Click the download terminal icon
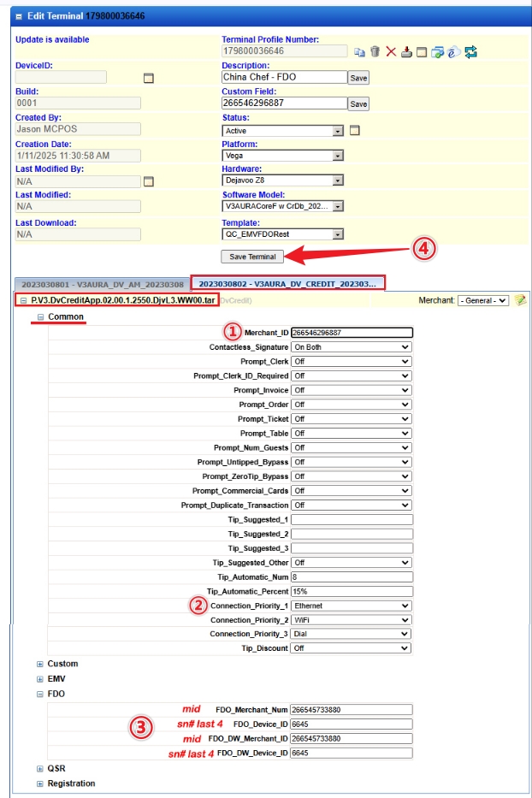 pyautogui.click(x=407, y=52)
